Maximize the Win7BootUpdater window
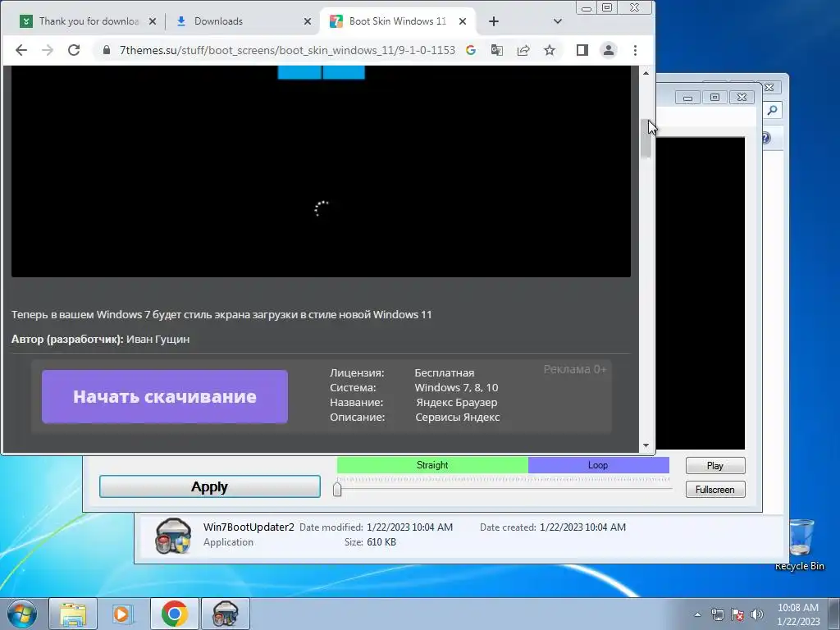The image size is (840, 630). click(714, 98)
